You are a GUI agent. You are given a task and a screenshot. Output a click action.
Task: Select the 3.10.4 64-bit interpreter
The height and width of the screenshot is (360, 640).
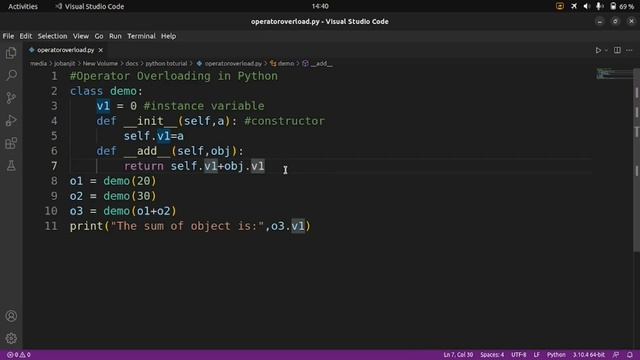click(589, 355)
